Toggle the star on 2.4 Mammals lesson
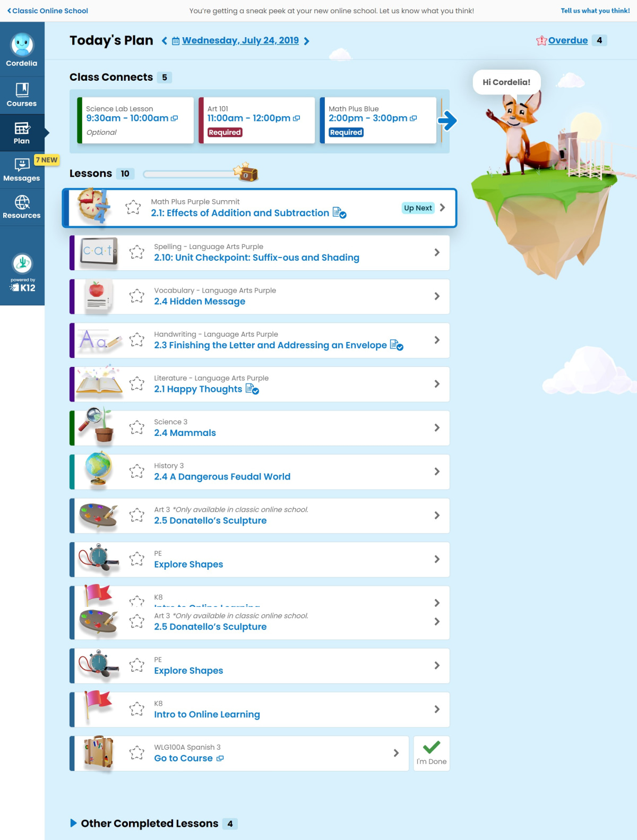 136,427
